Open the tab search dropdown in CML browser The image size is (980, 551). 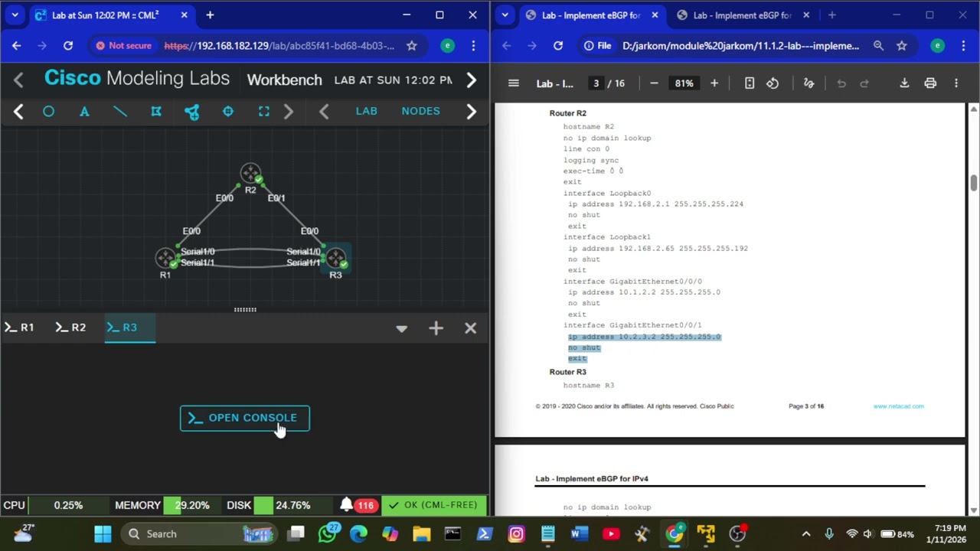pos(15,15)
